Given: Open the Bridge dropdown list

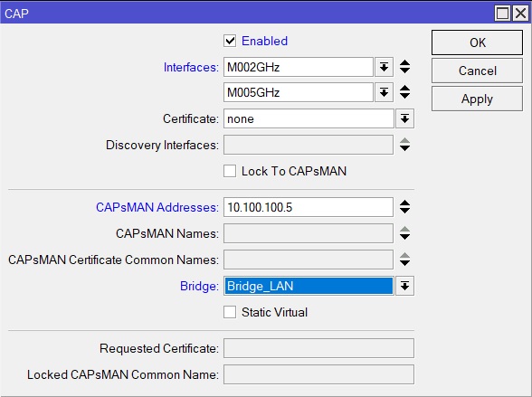Looking at the screenshot, I should (x=404, y=286).
